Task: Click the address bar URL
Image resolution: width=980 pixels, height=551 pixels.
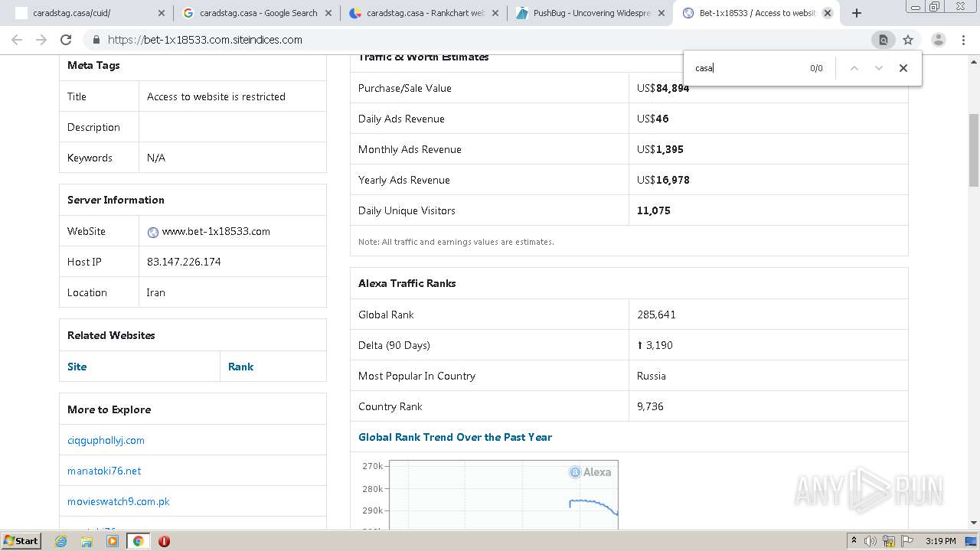Action: click(205, 40)
